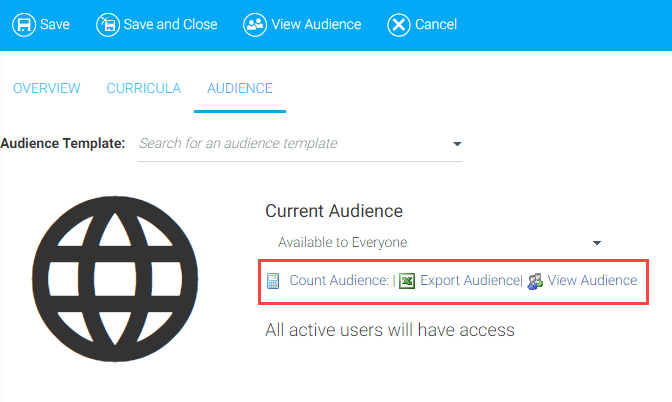Expand the Audience Template dropdown arrow
This screenshot has width=672, height=402.
(457, 144)
